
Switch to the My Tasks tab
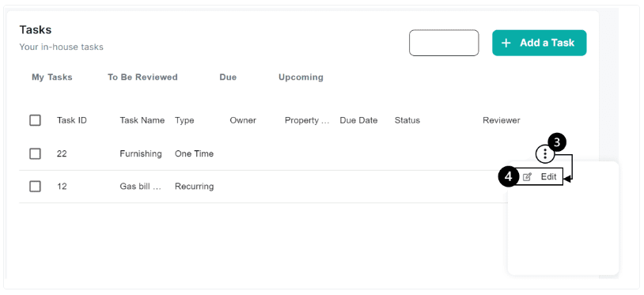(51, 78)
